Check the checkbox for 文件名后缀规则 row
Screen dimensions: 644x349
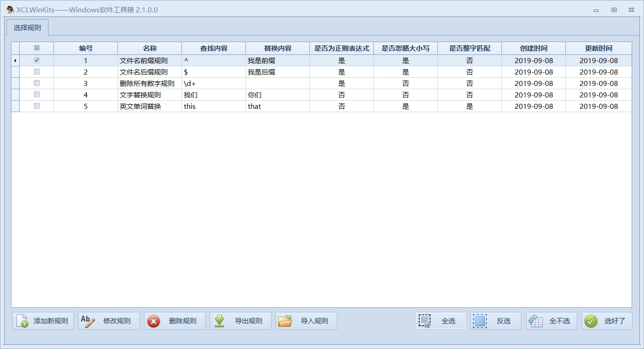(x=37, y=72)
